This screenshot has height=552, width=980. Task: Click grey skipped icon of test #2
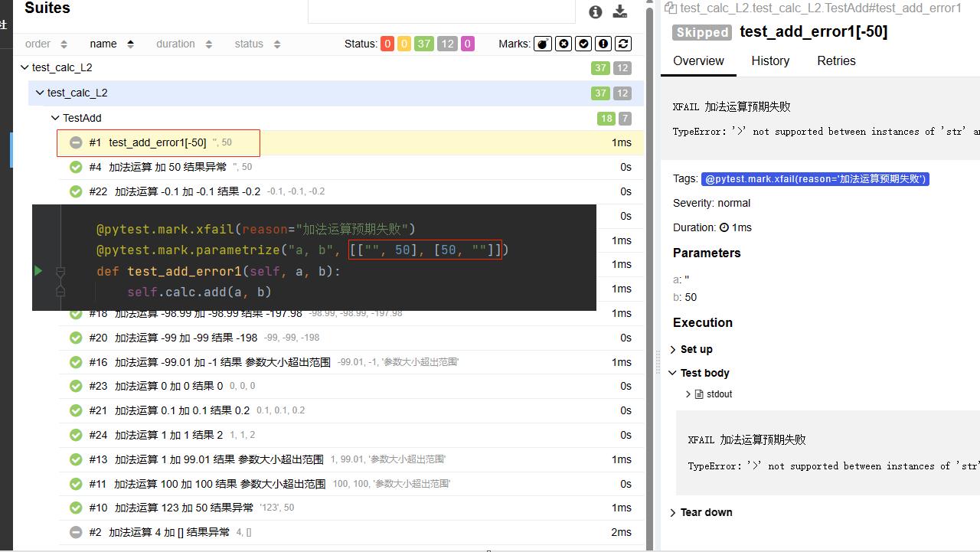76,532
